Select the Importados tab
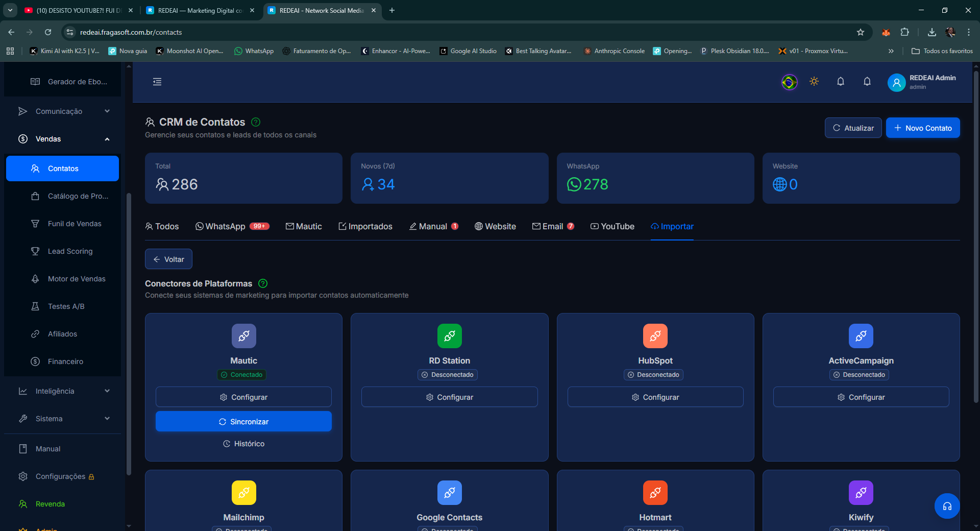980x531 pixels. [x=365, y=226]
